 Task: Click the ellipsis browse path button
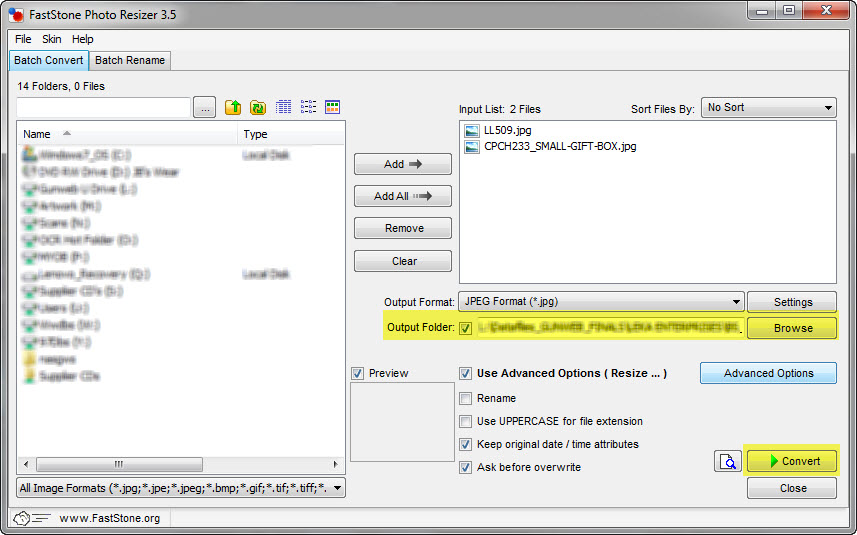(x=204, y=108)
